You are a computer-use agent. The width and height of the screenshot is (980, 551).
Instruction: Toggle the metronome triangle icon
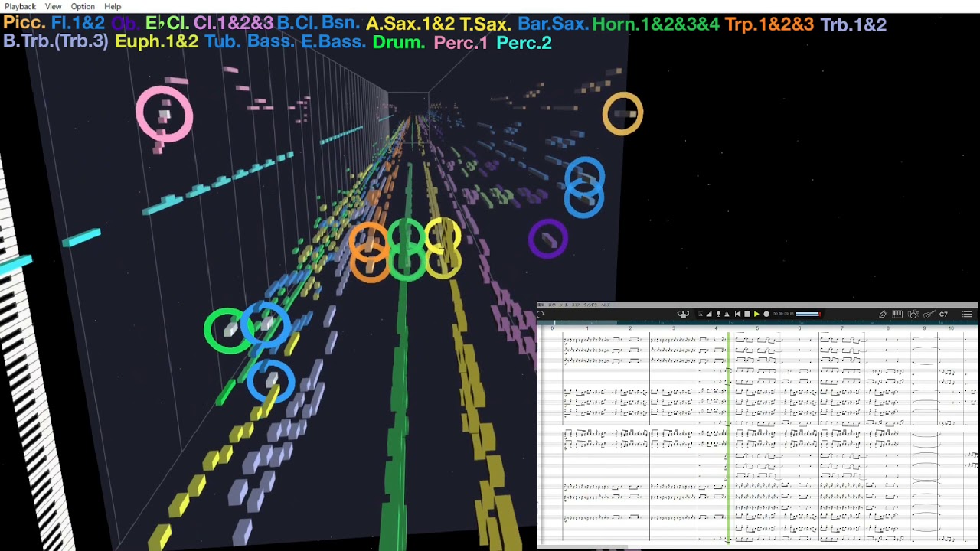(727, 314)
